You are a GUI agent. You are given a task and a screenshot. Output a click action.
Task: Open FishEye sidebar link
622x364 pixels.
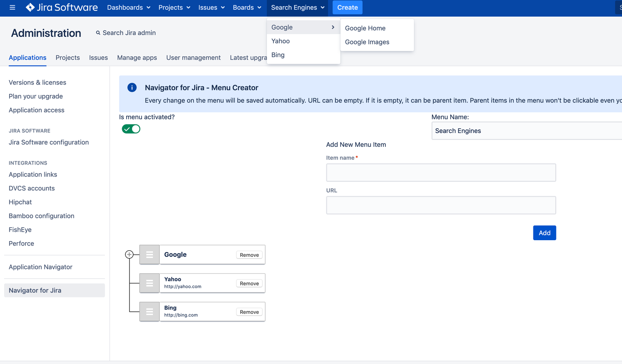tap(20, 229)
